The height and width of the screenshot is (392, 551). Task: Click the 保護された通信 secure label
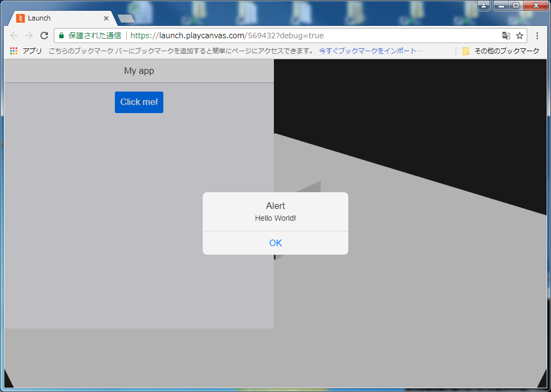[94, 36]
